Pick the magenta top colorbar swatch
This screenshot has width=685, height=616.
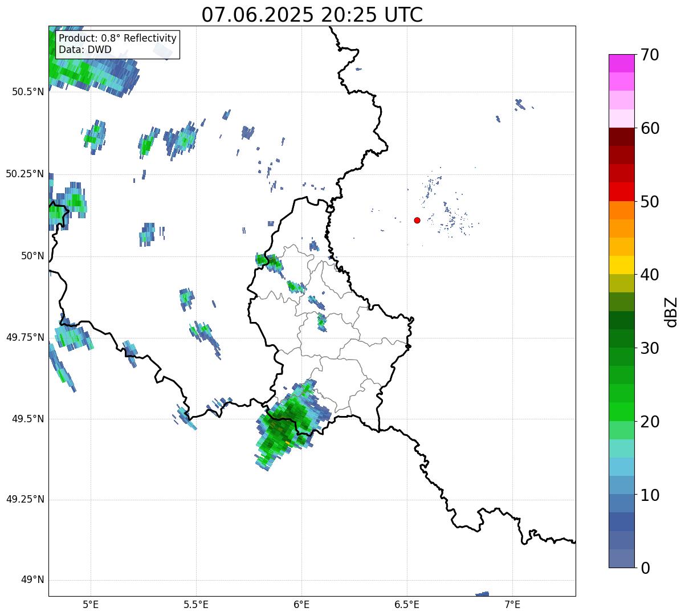point(621,63)
